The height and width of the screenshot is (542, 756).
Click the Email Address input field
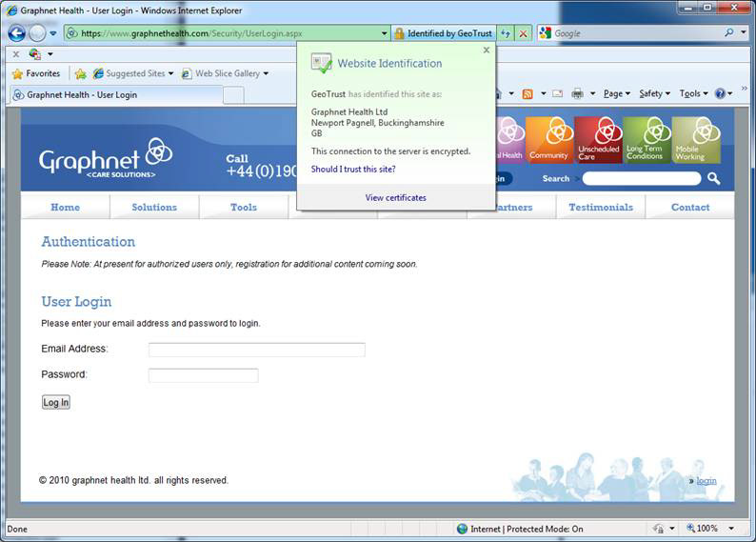point(256,350)
